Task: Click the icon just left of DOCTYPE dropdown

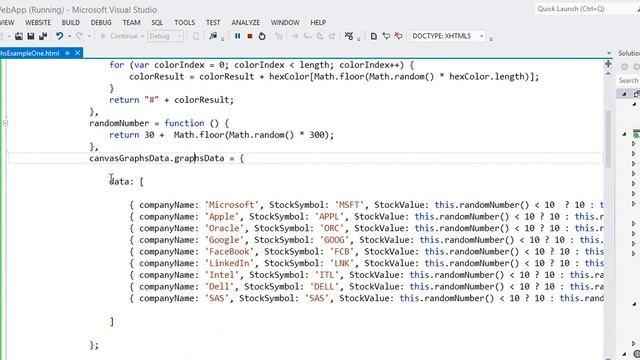Action: click(398, 36)
